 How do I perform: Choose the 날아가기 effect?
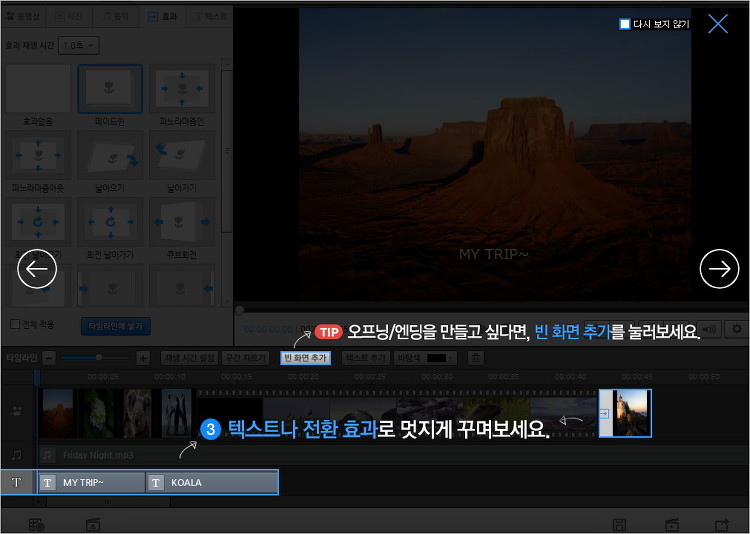click(182, 155)
